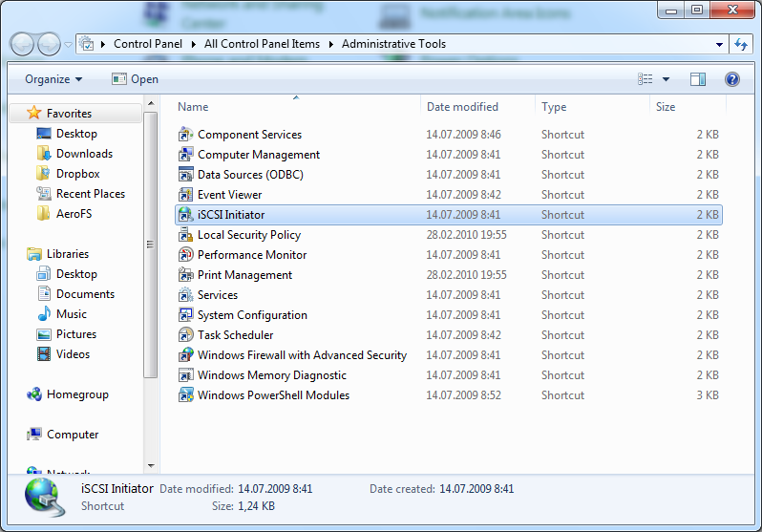Select Windows PowerShell Modules icon
The width and height of the screenshot is (762, 532).
point(185,394)
